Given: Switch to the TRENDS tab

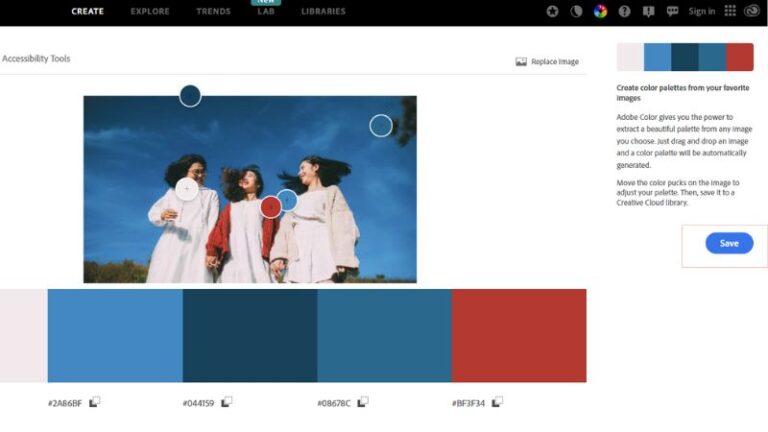Looking at the screenshot, I should coord(213,11).
